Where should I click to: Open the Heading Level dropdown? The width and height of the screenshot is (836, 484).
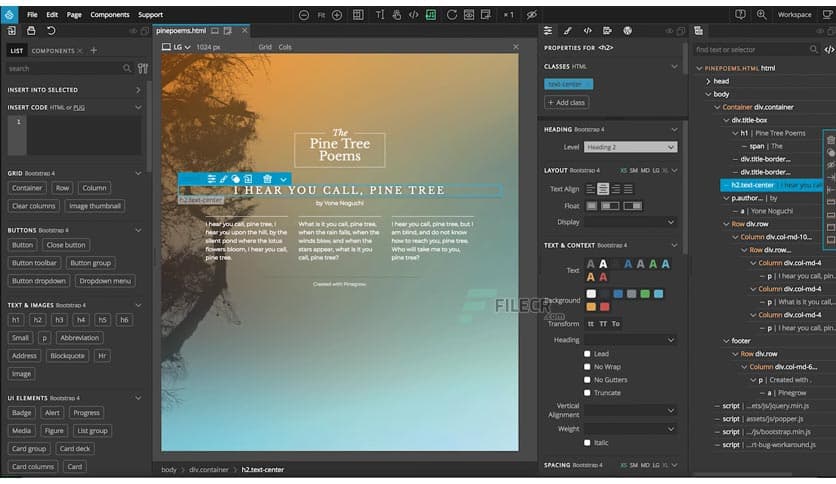(630, 147)
